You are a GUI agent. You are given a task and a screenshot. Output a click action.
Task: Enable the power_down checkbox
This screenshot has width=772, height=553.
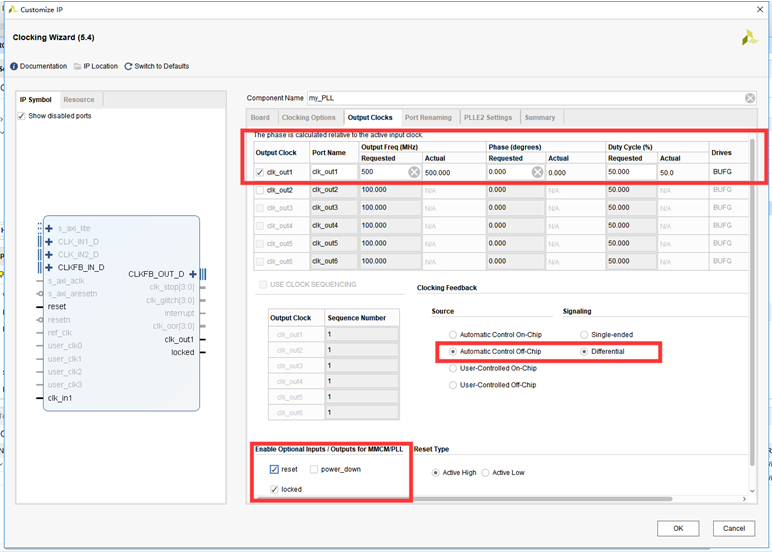point(314,469)
